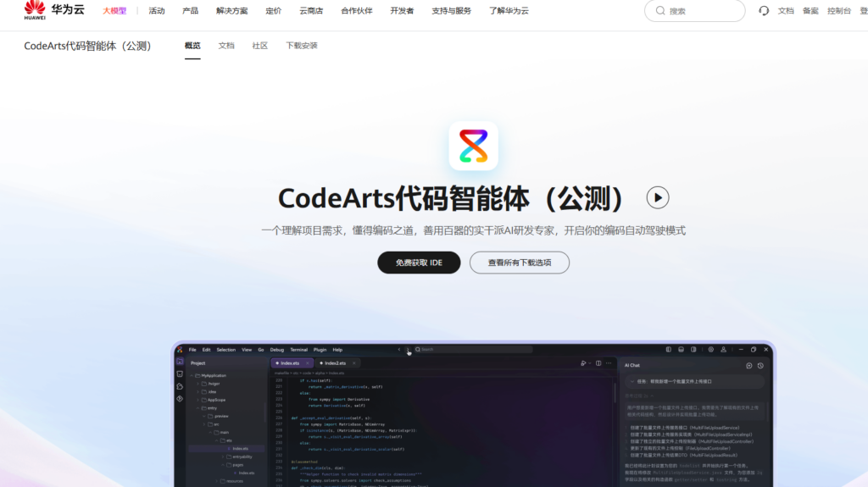
Task: Click the 免费获取 IDE button
Action: tap(418, 263)
